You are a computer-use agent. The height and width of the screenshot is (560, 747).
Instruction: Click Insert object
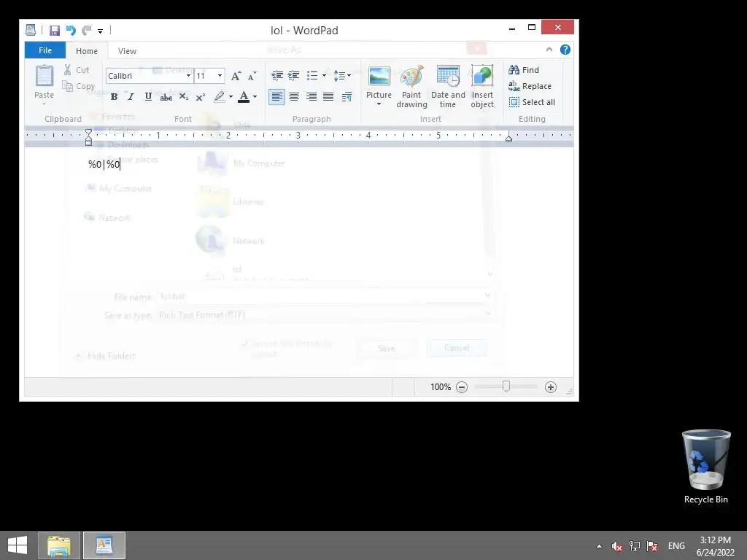(x=482, y=87)
